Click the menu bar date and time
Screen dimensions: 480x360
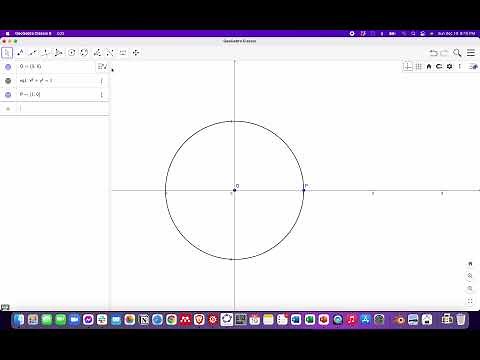(456, 34)
